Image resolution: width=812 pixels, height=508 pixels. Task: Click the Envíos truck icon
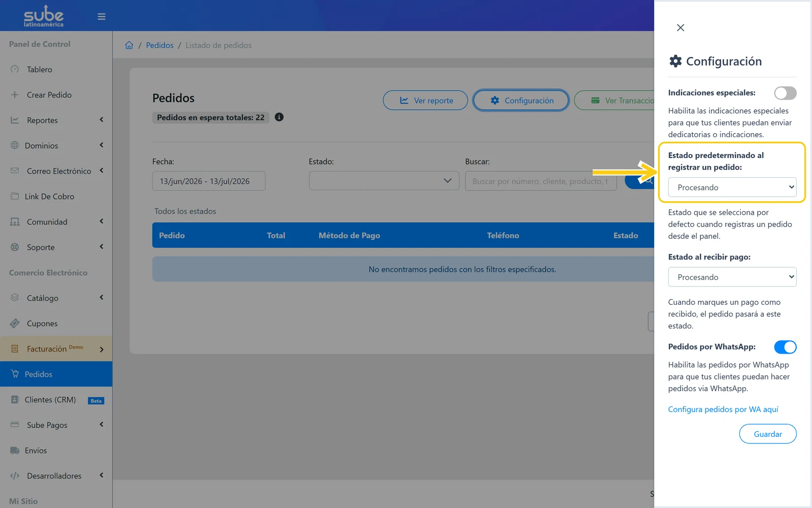[15, 450]
